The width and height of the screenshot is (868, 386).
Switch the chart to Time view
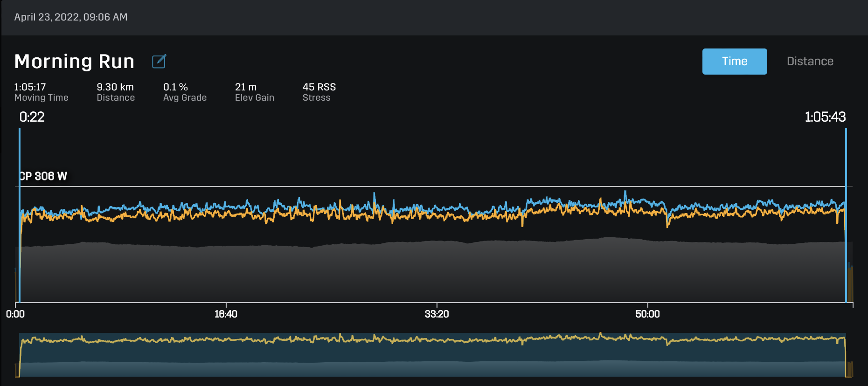tap(734, 62)
